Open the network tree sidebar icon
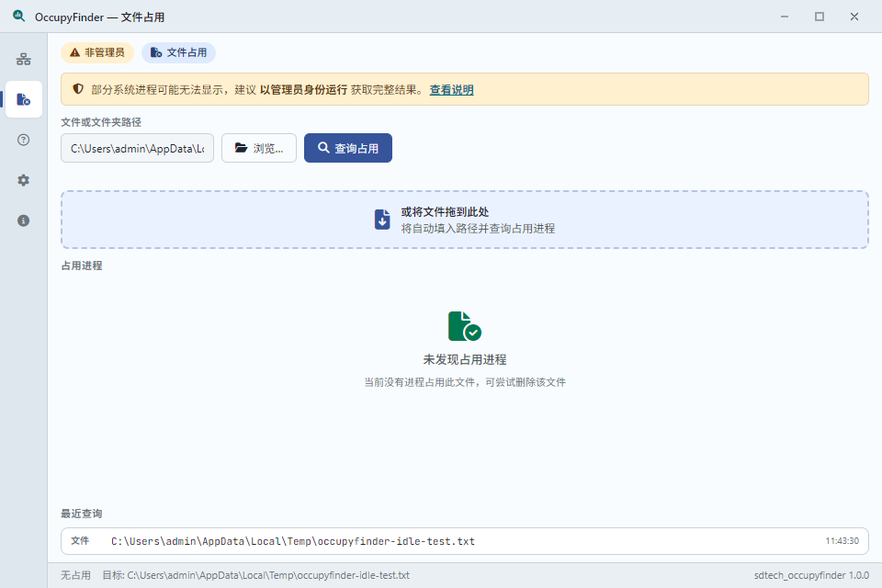Image resolution: width=882 pixels, height=588 pixels. pyautogui.click(x=23, y=59)
